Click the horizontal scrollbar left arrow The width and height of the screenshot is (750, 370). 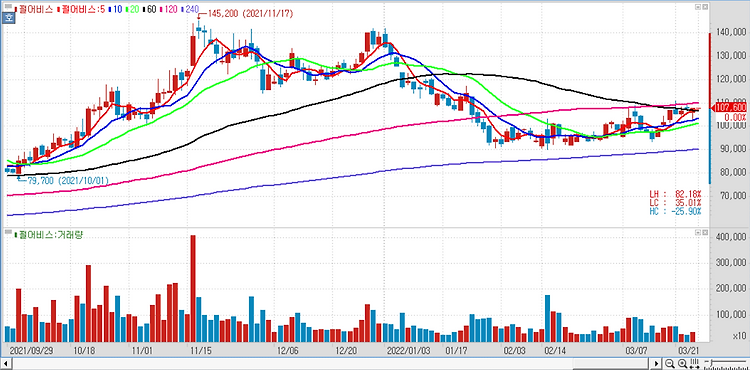5,363
